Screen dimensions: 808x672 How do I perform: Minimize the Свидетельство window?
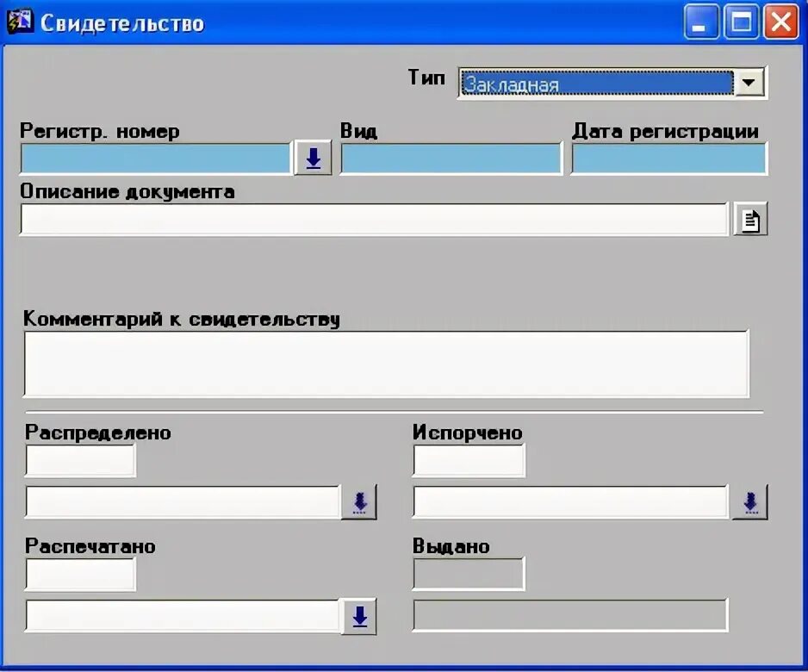[x=701, y=22]
